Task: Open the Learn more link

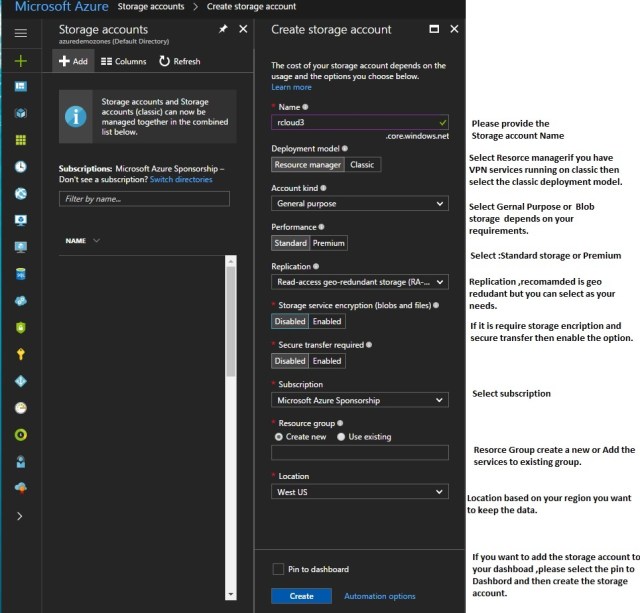Action: click(x=291, y=87)
